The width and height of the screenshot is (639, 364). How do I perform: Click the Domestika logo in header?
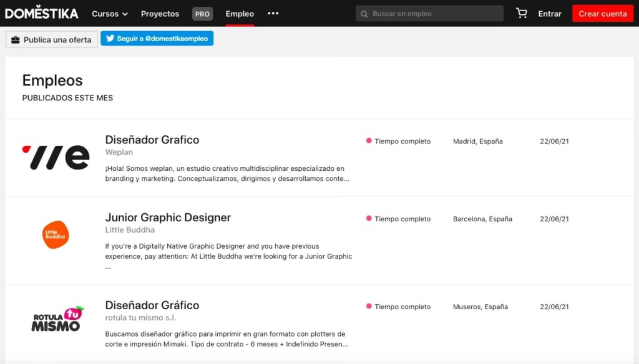tap(42, 13)
